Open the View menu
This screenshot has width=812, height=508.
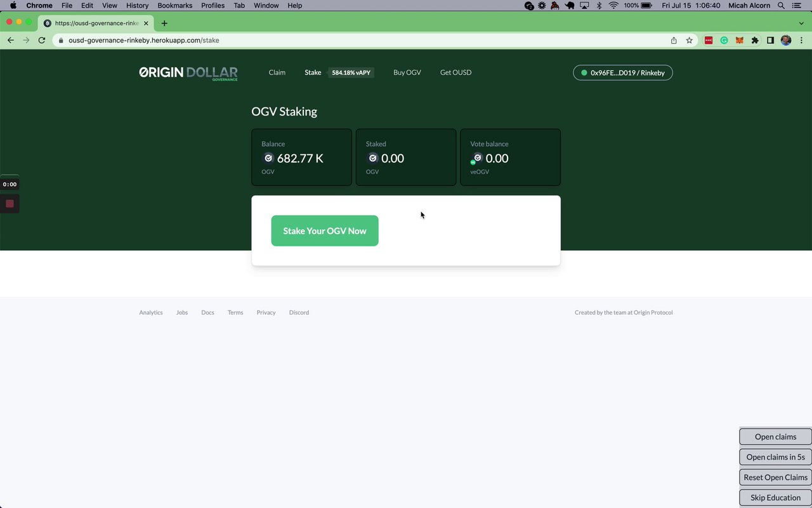point(110,5)
